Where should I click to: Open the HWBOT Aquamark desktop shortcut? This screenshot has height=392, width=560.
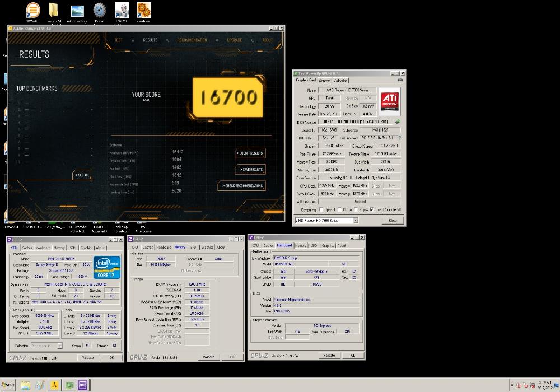(99, 229)
